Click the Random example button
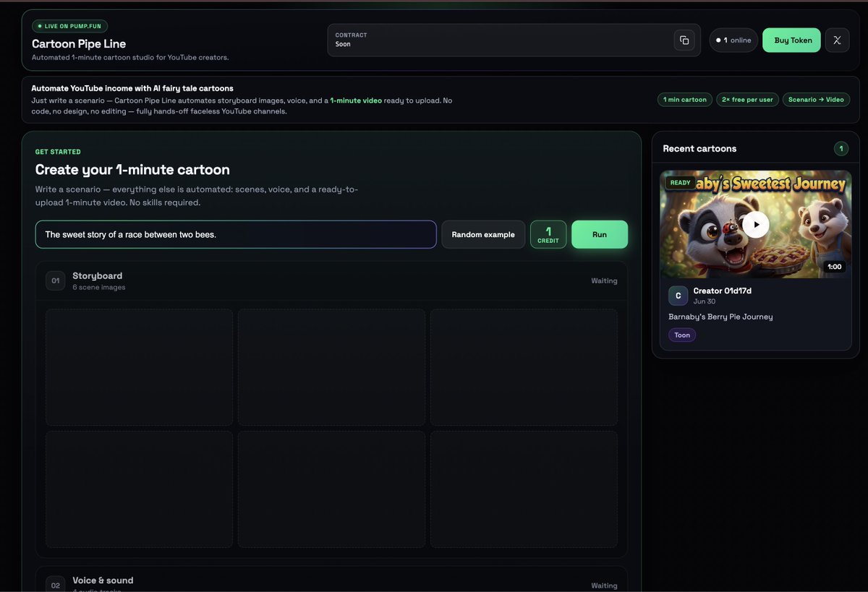The image size is (868, 592). click(483, 234)
